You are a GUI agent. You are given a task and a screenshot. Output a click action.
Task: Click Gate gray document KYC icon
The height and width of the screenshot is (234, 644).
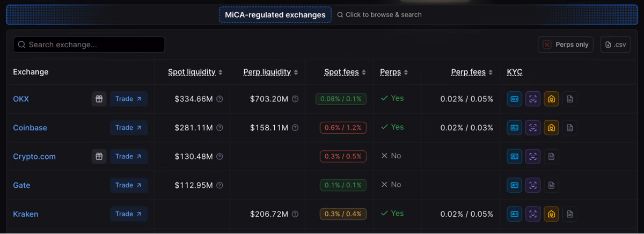551,185
